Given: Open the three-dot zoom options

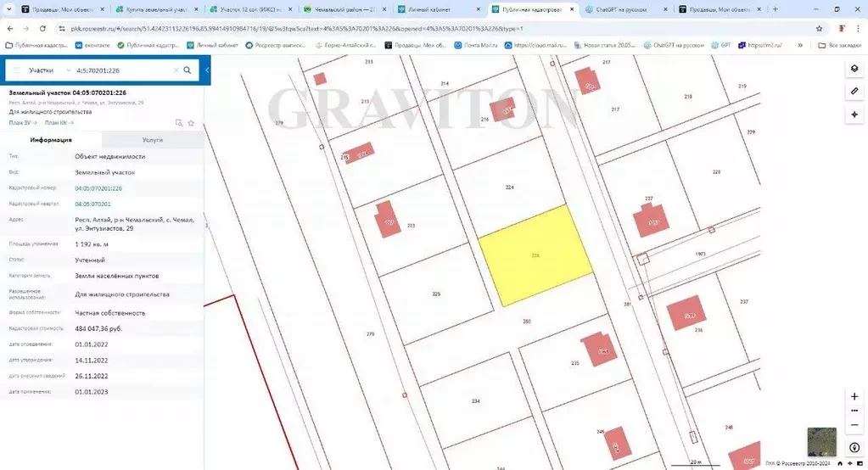Looking at the screenshot, I should point(854,411).
